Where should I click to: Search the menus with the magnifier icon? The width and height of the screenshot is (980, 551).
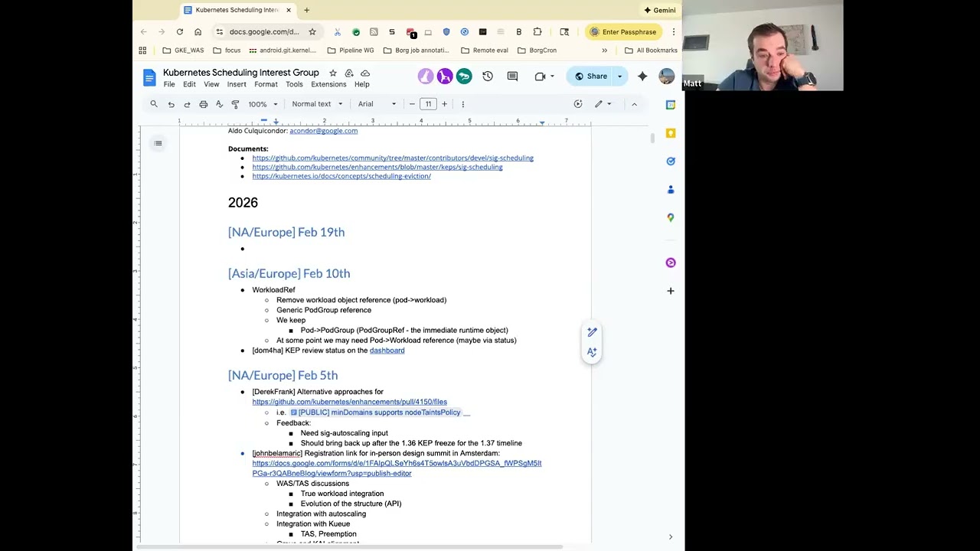click(154, 104)
